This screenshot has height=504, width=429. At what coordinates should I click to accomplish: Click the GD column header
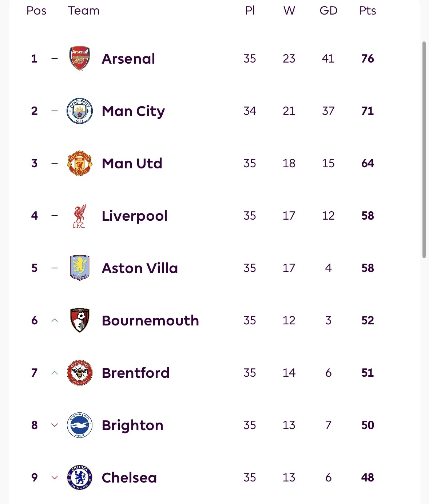click(x=328, y=11)
